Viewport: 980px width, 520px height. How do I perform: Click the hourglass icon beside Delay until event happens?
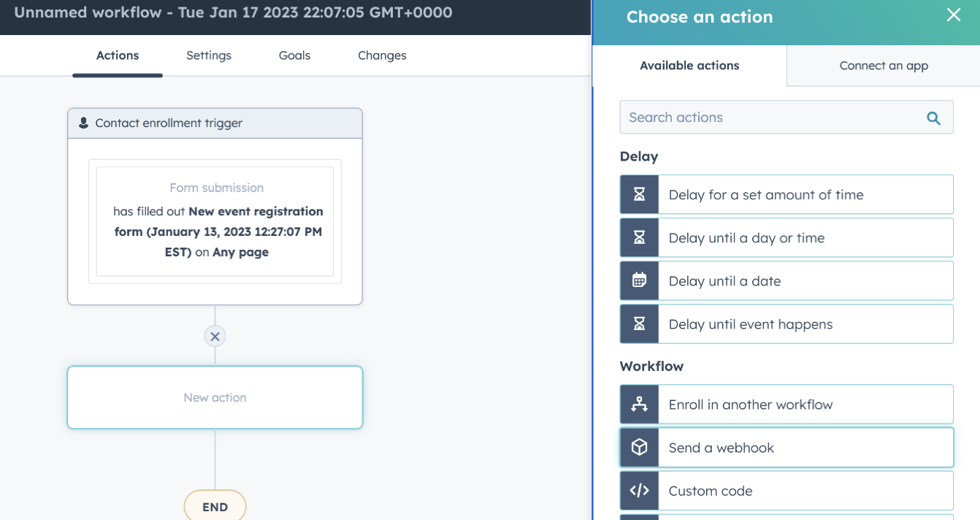click(640, 324)
